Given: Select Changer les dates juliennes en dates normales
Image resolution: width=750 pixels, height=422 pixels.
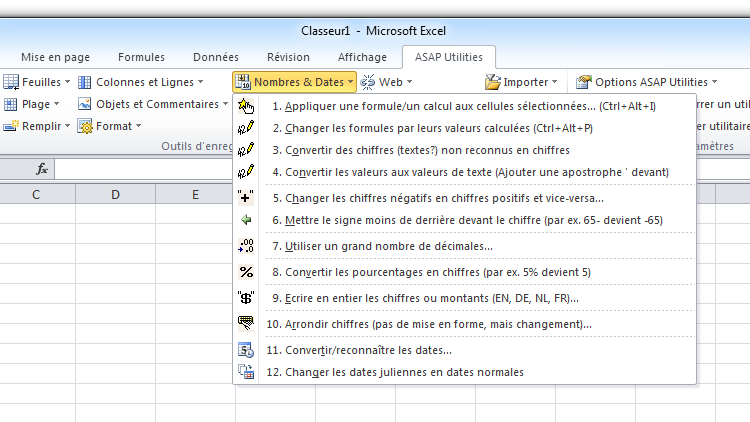Looking at the screenshot, I should (x=464, y=372).
